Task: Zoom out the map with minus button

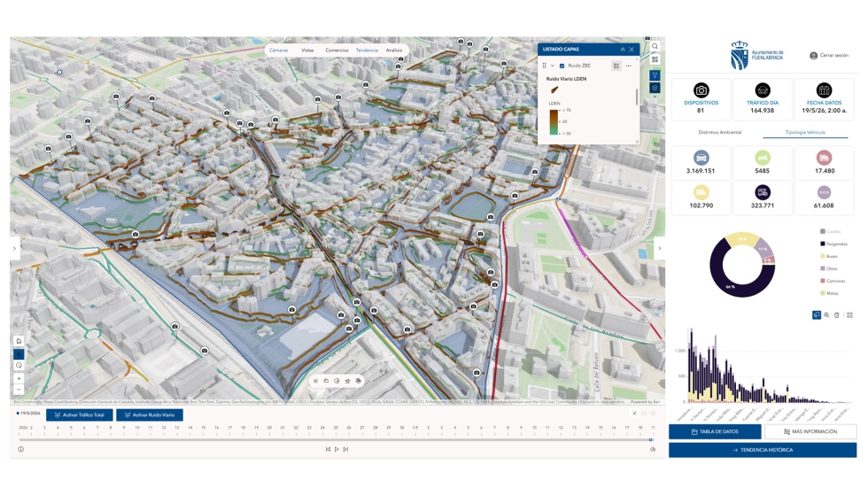Action: click(19, 390)
